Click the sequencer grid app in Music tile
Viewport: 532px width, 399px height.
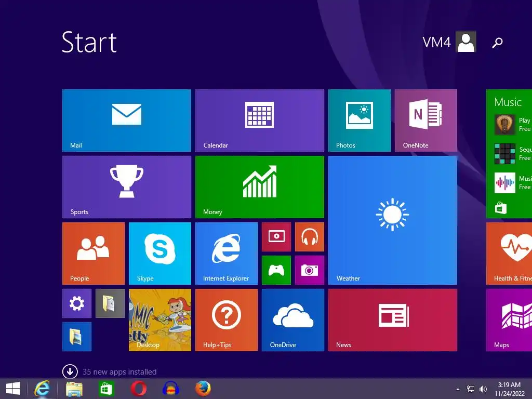click(504, 154)
